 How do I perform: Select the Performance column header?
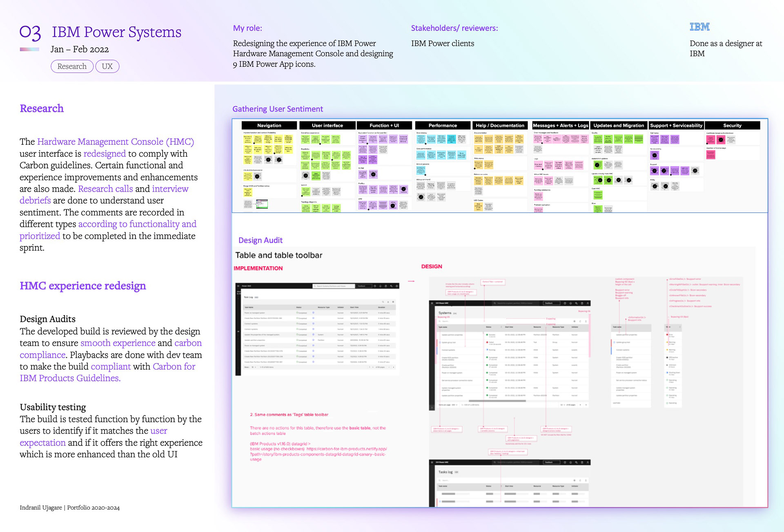(x=443, y=125)
